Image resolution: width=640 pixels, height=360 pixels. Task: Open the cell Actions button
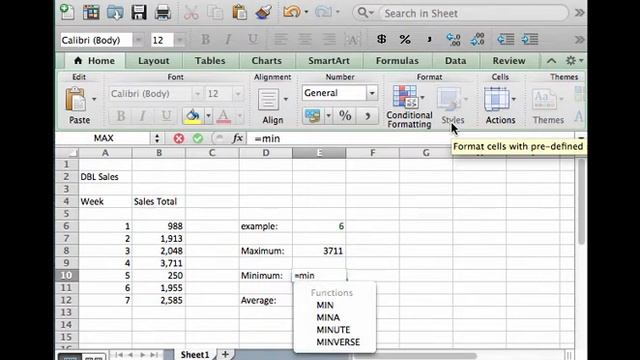[500, 105]
